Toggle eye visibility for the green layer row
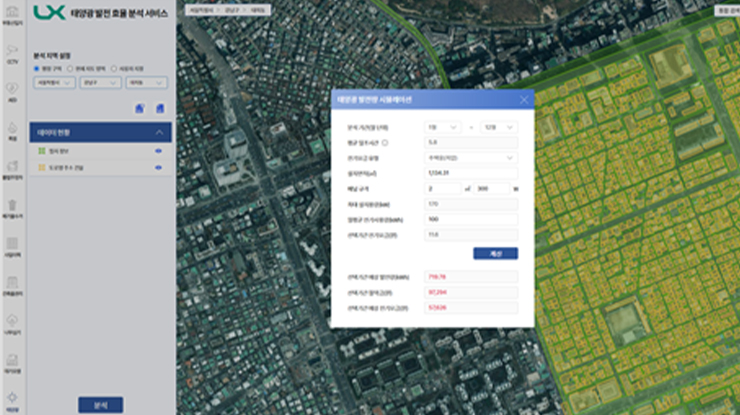The image size is (740, 415). click(158, 151)
